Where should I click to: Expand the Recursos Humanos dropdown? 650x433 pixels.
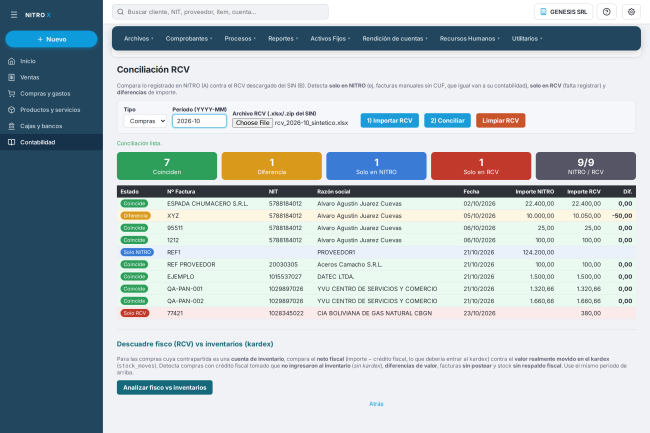(469, 39)
